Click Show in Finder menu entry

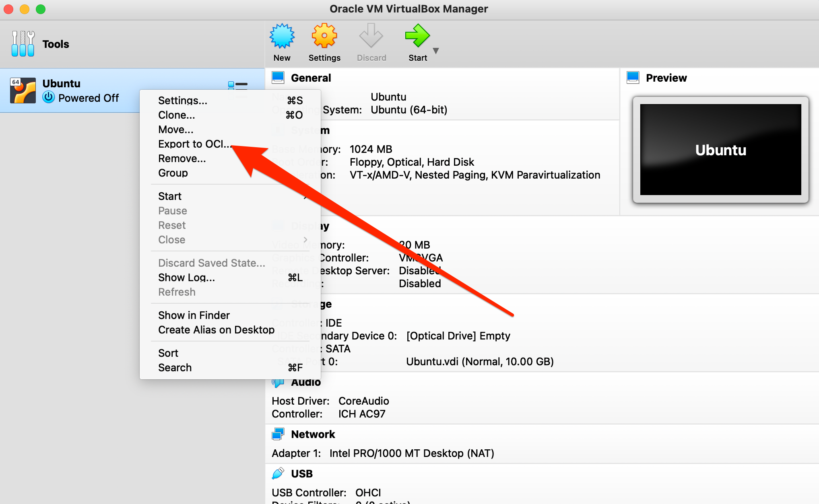click(x=194, y=315)
